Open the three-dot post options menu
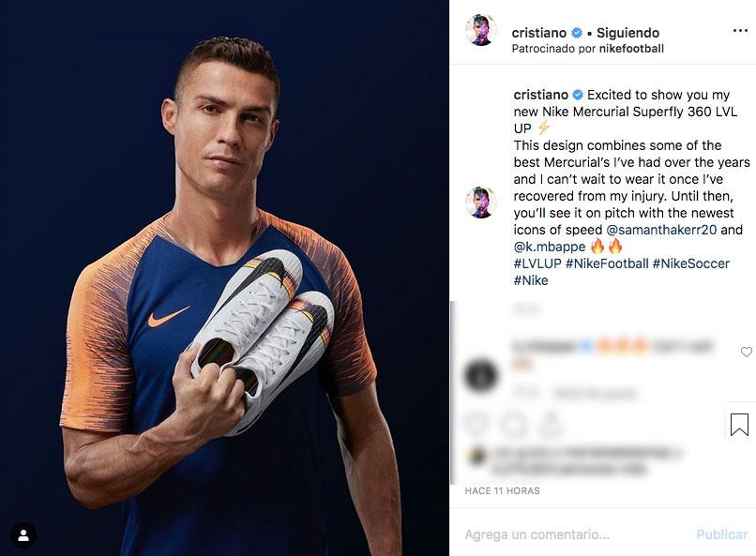This screenshot has height=556, width=756. [x=740, y=31]
